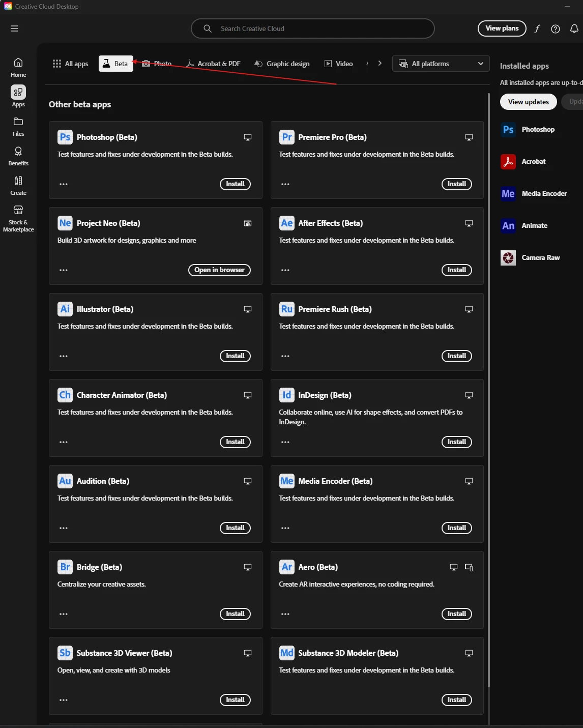Open installed Camera Raw from the panel

pos(531,258)
